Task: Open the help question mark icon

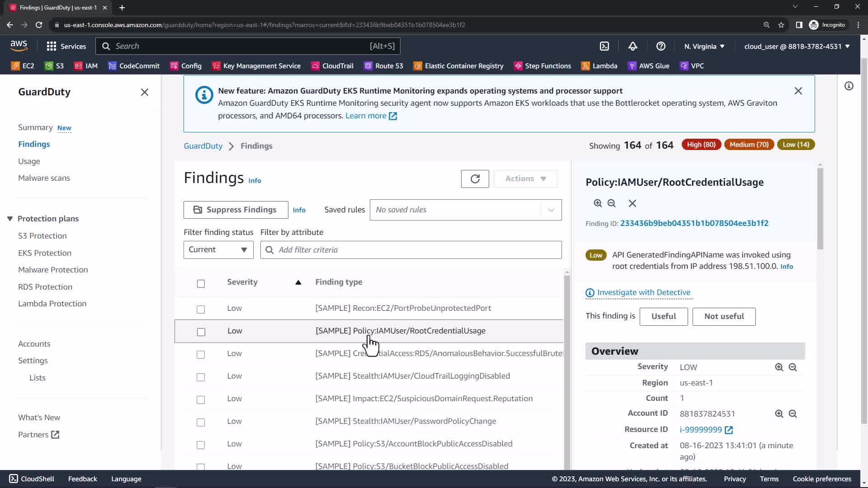Action: (x=660, y=46)
